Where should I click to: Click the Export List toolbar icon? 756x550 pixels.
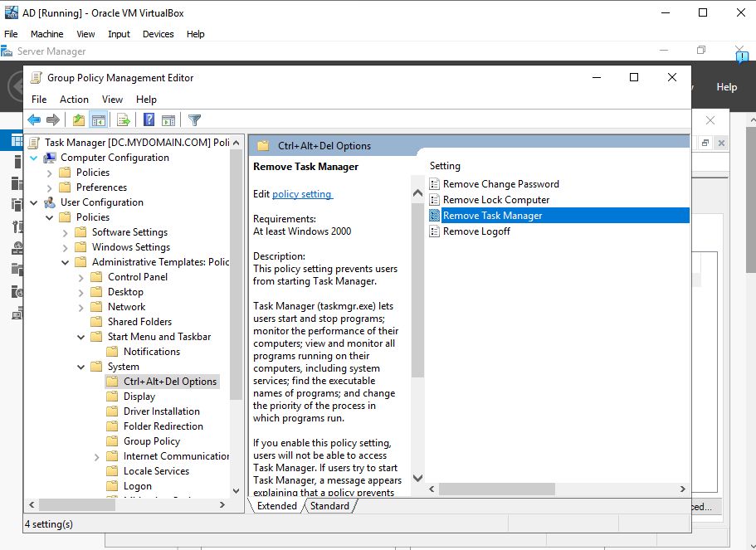124,119
